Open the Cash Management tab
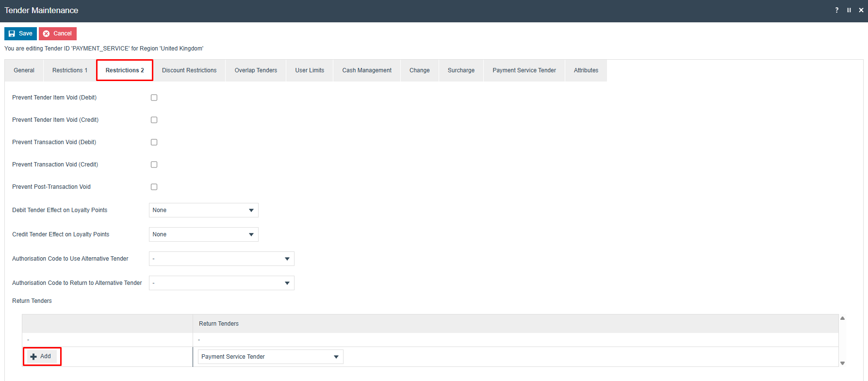Screen dimensions: 868x381 (367, 70)
